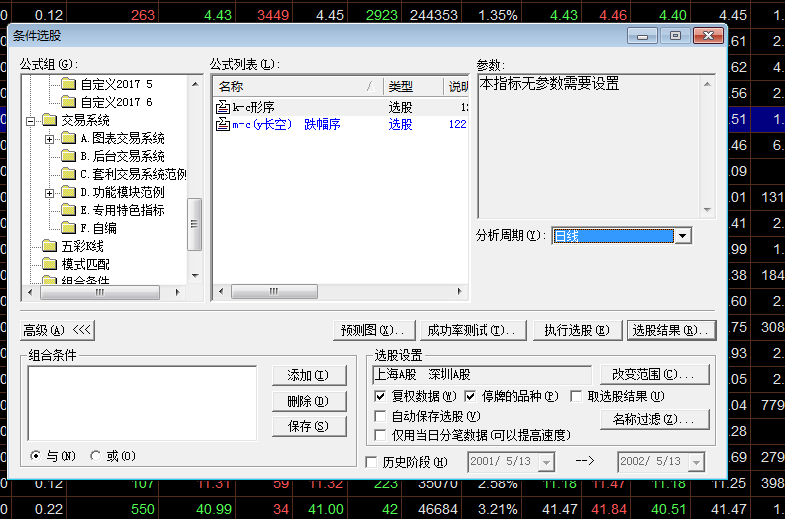Select the 或 radio button

click(x=95, y=455)
